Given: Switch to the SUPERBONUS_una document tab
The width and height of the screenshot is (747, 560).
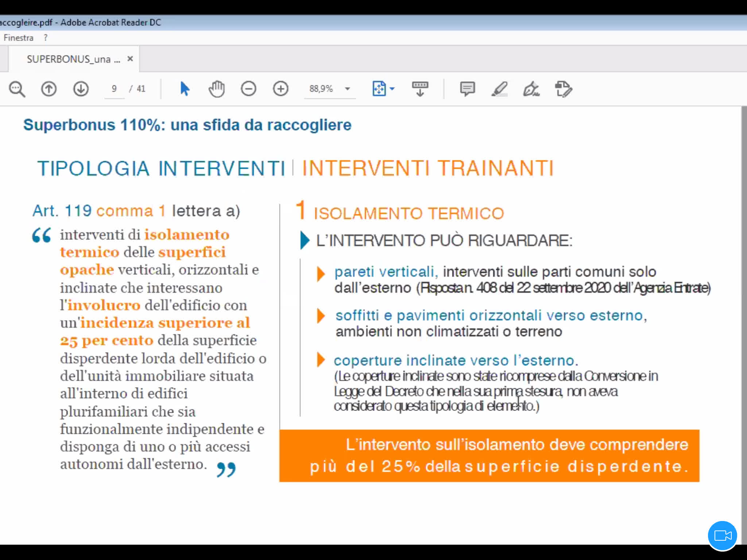Looking at the screenshot, I should tap(73, 59).
